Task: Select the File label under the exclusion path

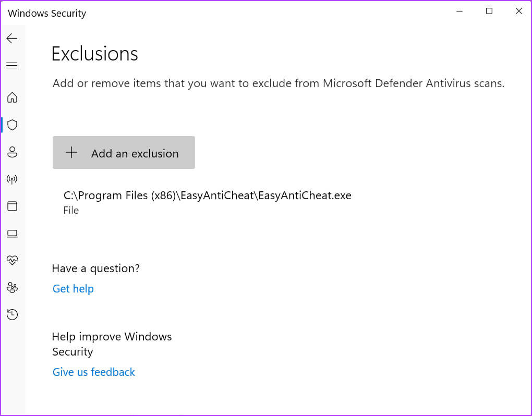Action: pyautogui.click(x=71, y=211)
